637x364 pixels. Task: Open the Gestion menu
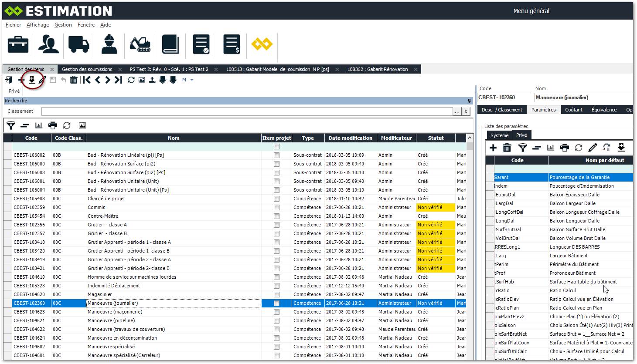63,25
